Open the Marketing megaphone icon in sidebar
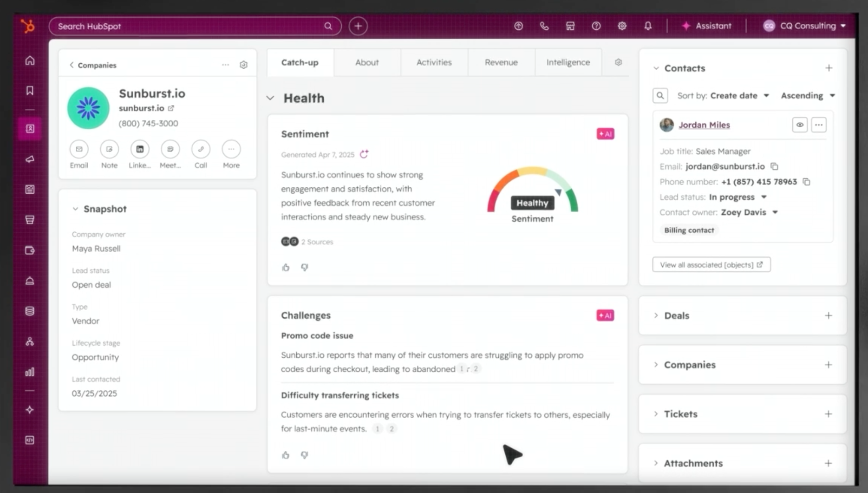The width and height of the screenshot is (868, 493). (30, 159)
